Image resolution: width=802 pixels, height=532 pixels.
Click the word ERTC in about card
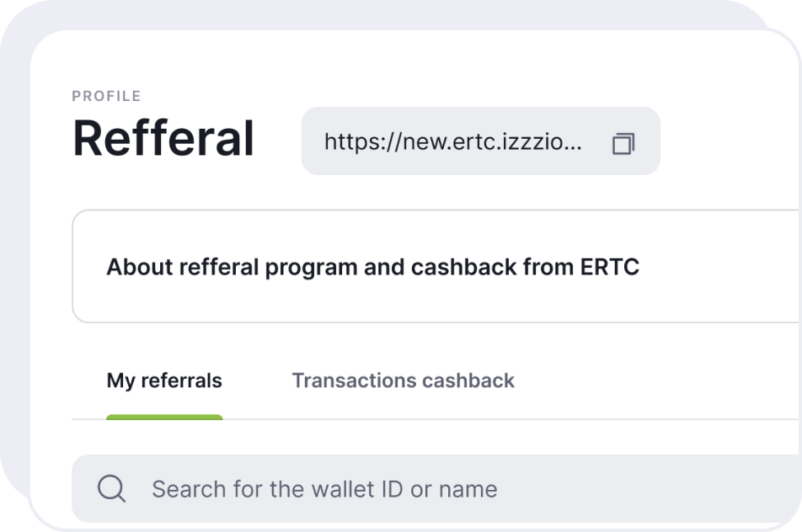[610, 268]
